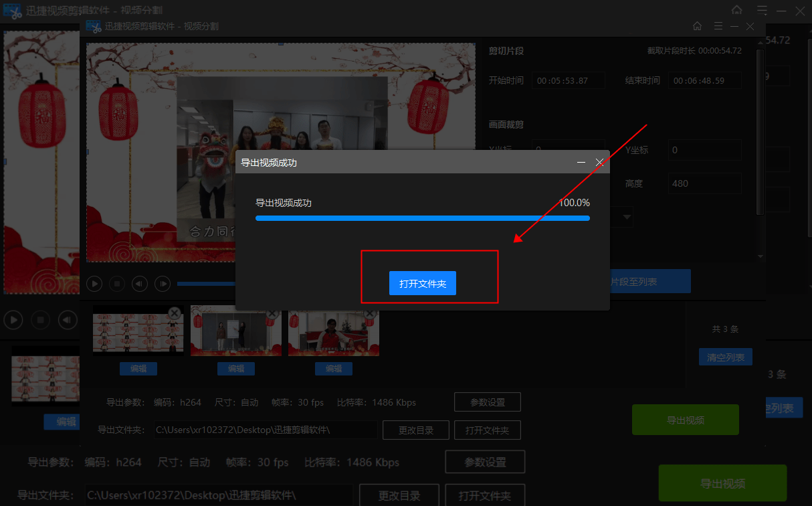The image size is (812, 506).
Task: Click the 画面裁剪 section heading
Action: point(506,124)
